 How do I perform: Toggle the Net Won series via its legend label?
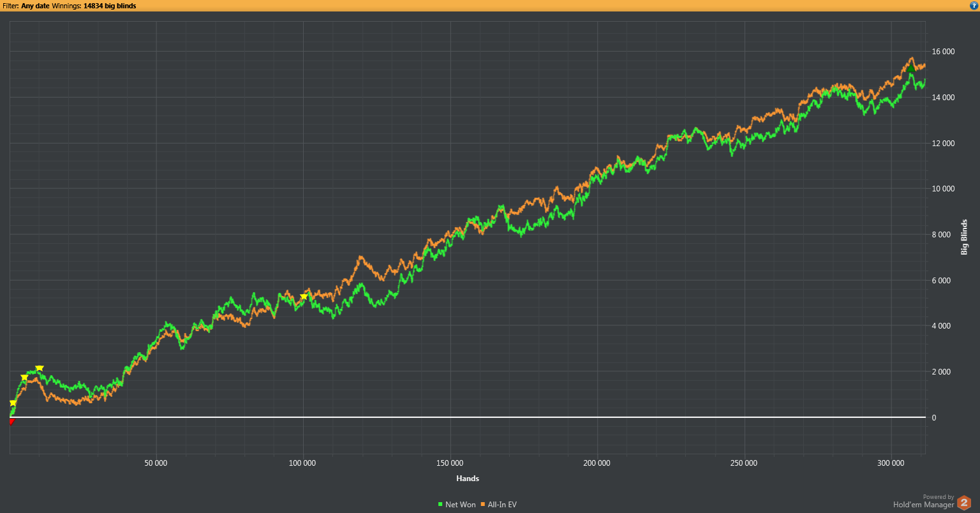click(461, 505)
